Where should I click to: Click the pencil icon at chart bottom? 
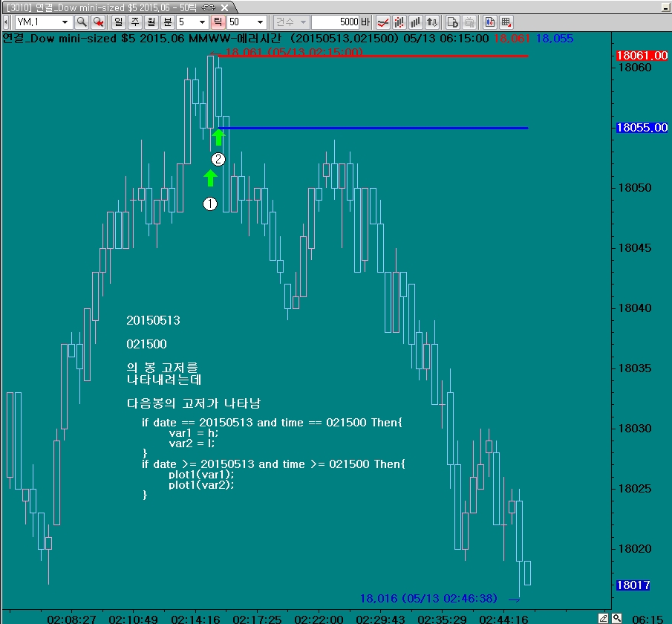pos(603,618)
